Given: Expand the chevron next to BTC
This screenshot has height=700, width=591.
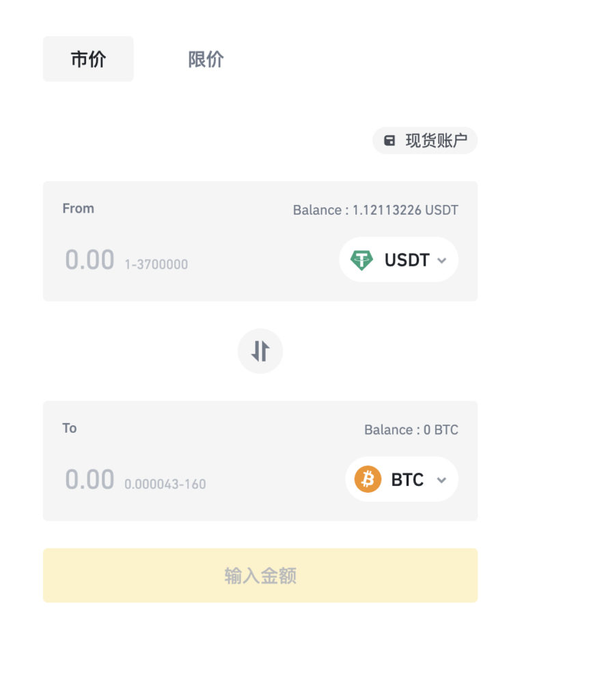Looking at the screenshot, I should pos(441,480).
